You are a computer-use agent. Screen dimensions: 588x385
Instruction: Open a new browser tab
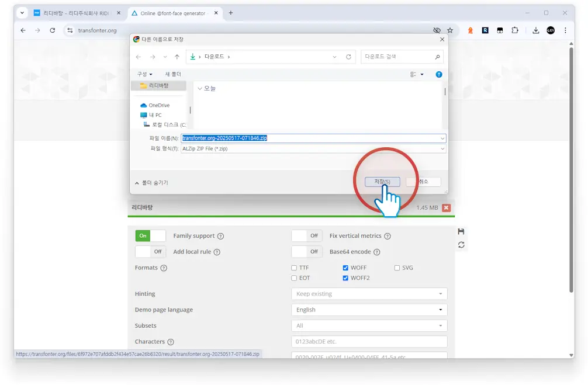[231, 13]
